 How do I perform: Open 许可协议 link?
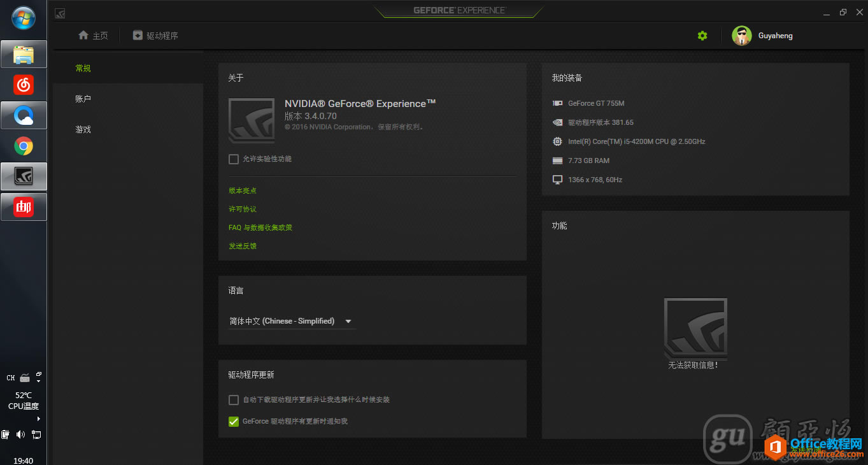pyautogui.click(x=243, y=209)
